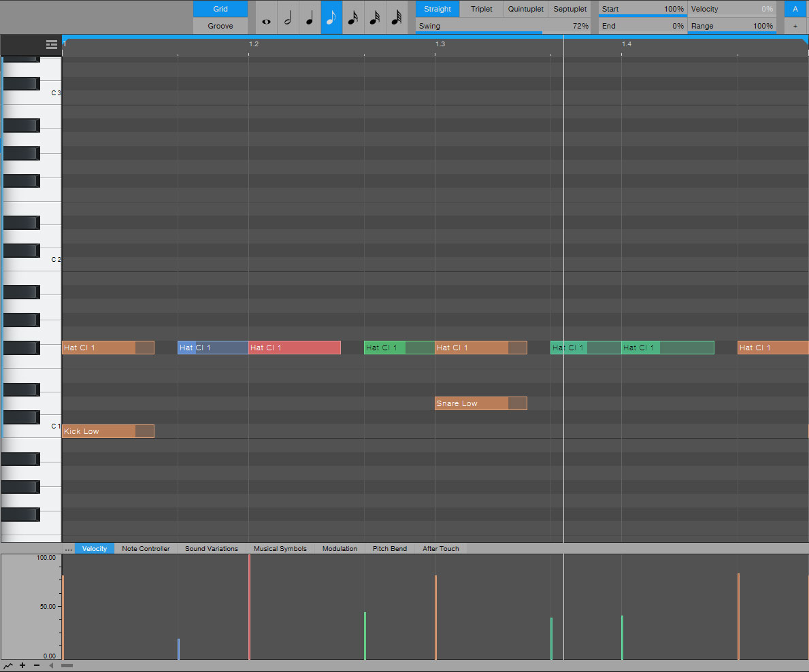Viewport: 809px width, 672px height.
Task: Select the eighth note quantize value
Action: pos(331,18)
